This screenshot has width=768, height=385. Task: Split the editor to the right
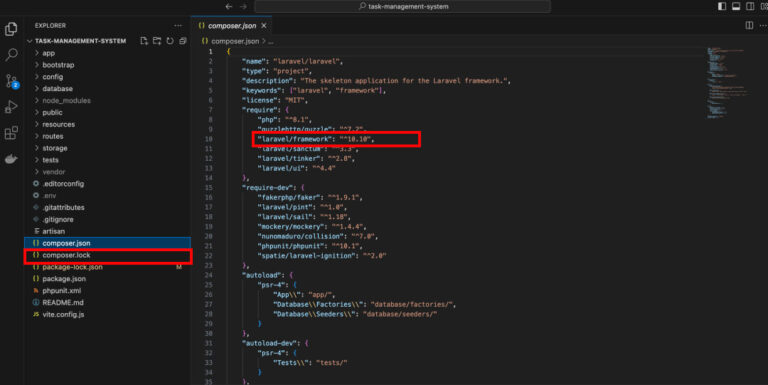[x=749, y=25]
